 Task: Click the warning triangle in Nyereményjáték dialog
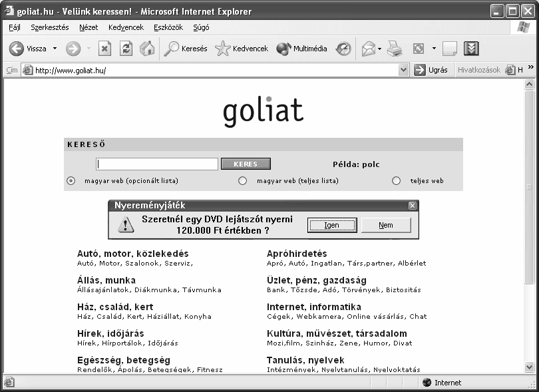coord(126,225)
